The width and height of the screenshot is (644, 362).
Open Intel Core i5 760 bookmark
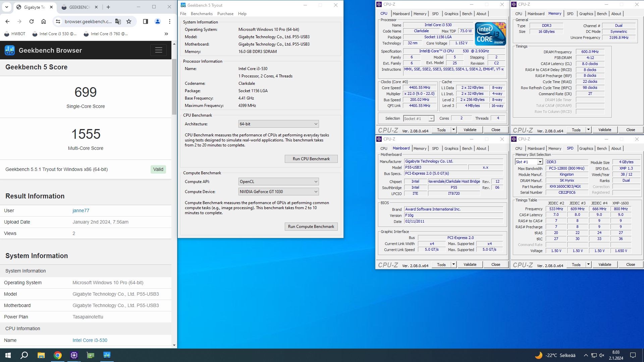pos(106,34)
